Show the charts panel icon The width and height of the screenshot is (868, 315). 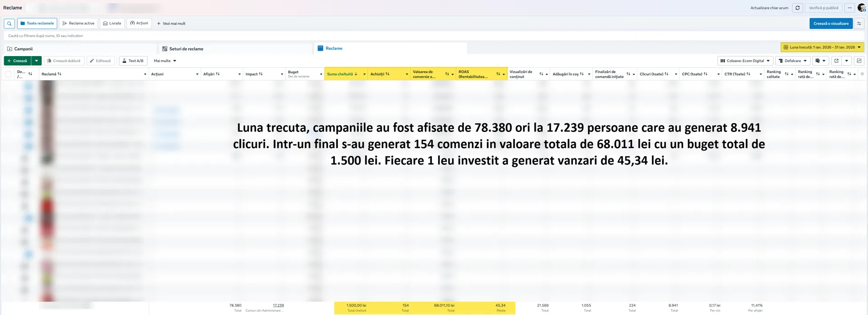pyautogui.click(x=859, y=61)
